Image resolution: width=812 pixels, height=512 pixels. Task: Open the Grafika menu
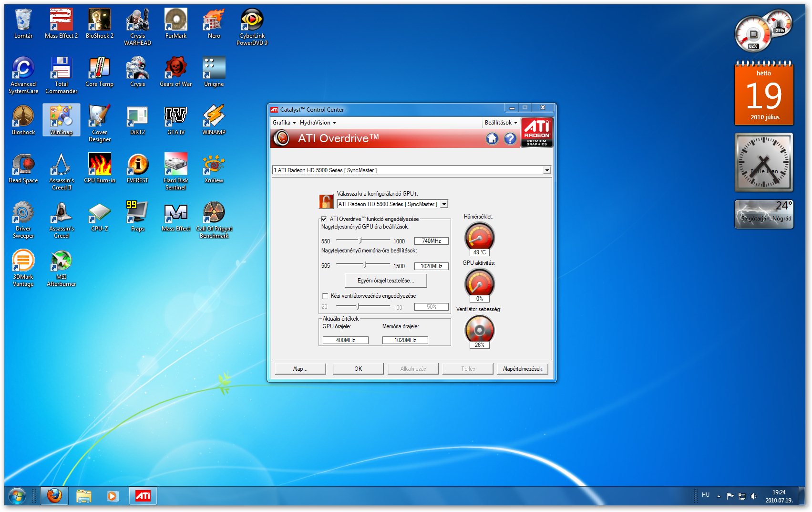coord(284,123)
